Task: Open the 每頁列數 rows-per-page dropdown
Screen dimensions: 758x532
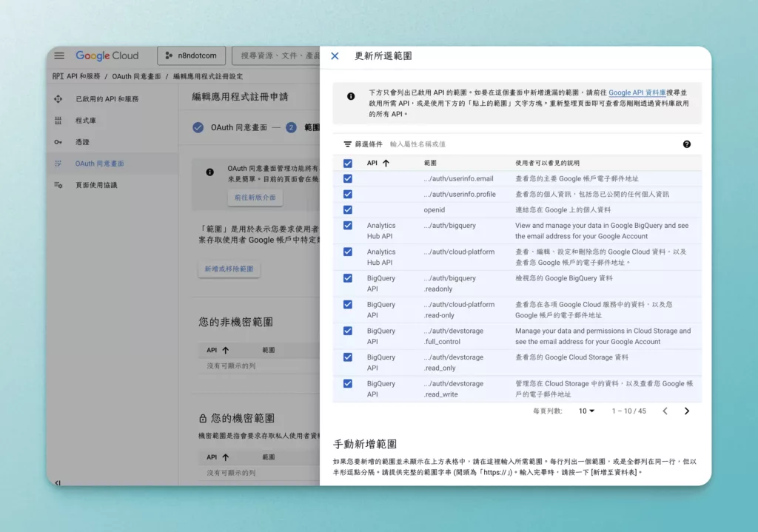Action: coord(586,411)
